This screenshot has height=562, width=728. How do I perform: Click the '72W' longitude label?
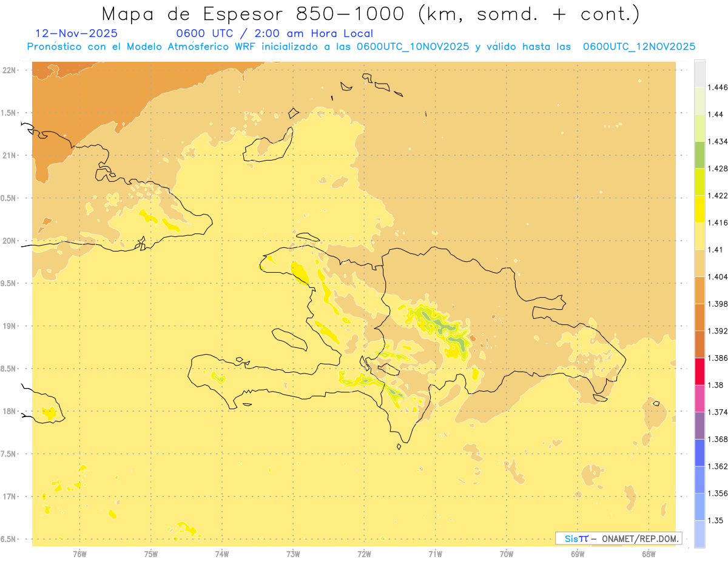364,554
